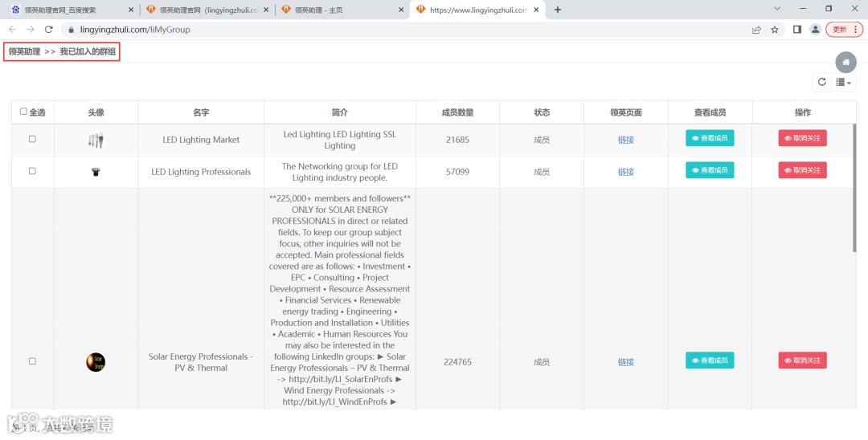The image size is (868, 440).
Task: Select the active lingyingzhuli.com tab
Action: click(x=477, y=10)
